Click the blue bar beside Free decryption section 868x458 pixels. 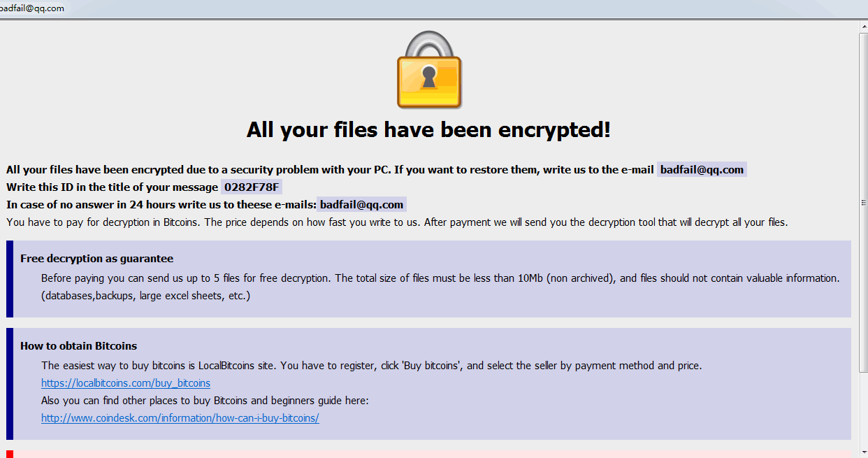pos(10,279)
